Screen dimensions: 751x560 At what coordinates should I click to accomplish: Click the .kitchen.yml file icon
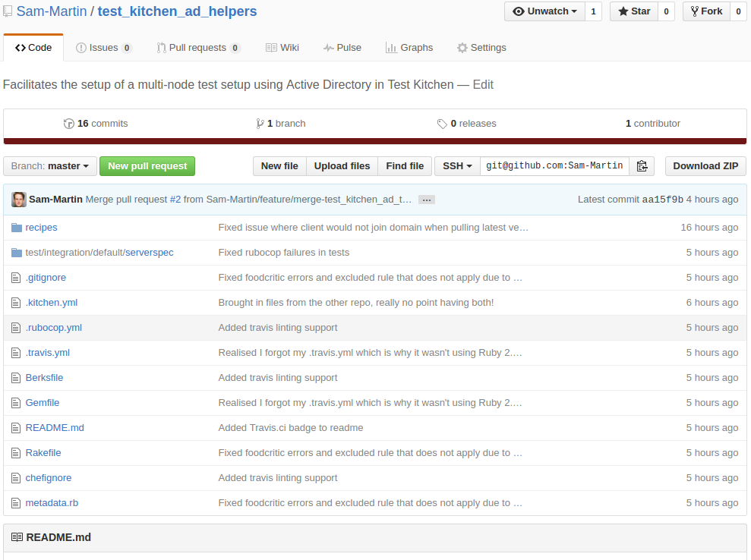coord(16,303)
